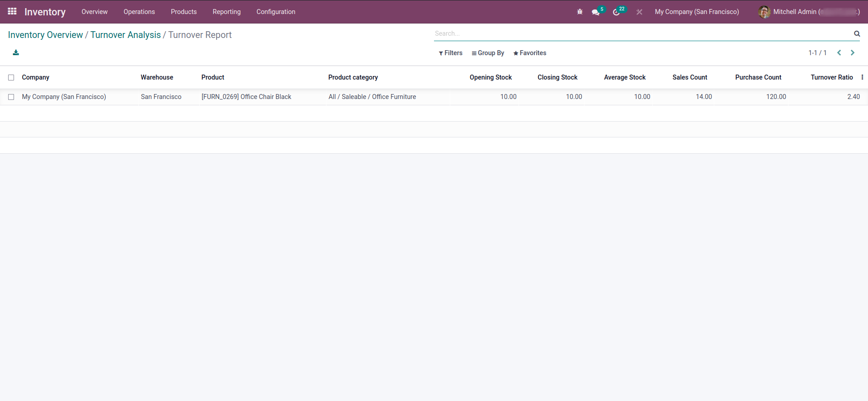
Task: Click the San Francisco warehouse cell
Action: click(161, 97)
